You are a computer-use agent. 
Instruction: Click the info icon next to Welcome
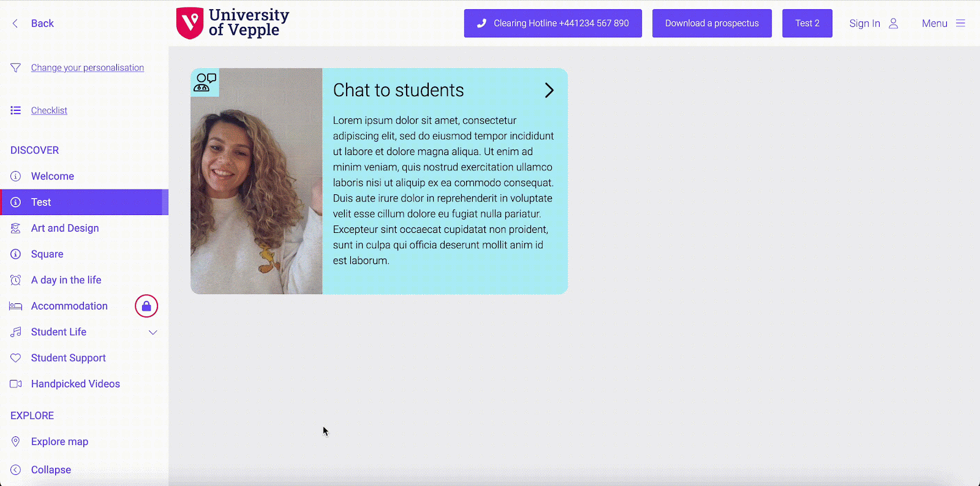(16, 176)
